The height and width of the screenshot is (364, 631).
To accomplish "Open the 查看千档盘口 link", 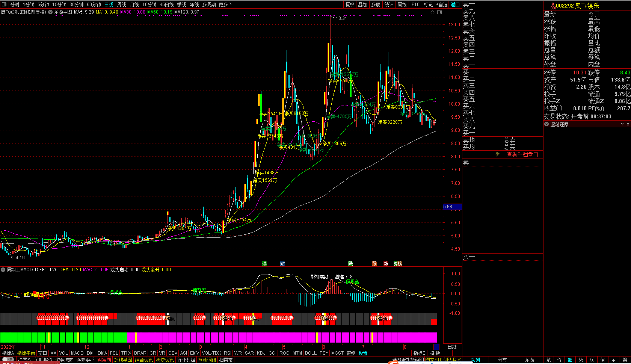I will point(522,154).
